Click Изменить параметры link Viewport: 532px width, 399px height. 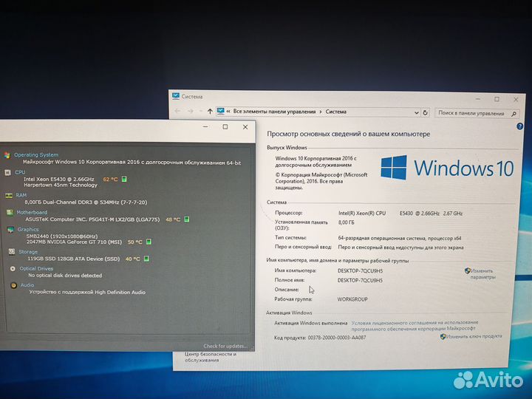pyautogui.click(x=482, y=274)
